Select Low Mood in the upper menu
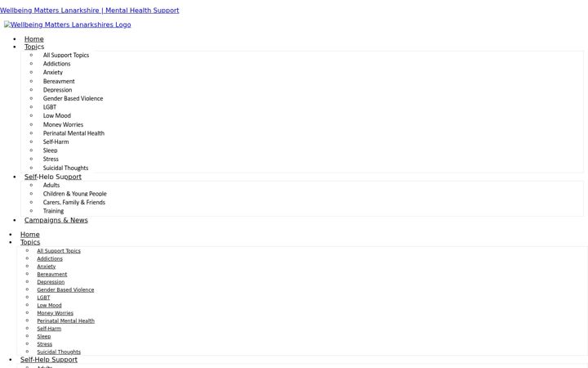 pos(57,115)
